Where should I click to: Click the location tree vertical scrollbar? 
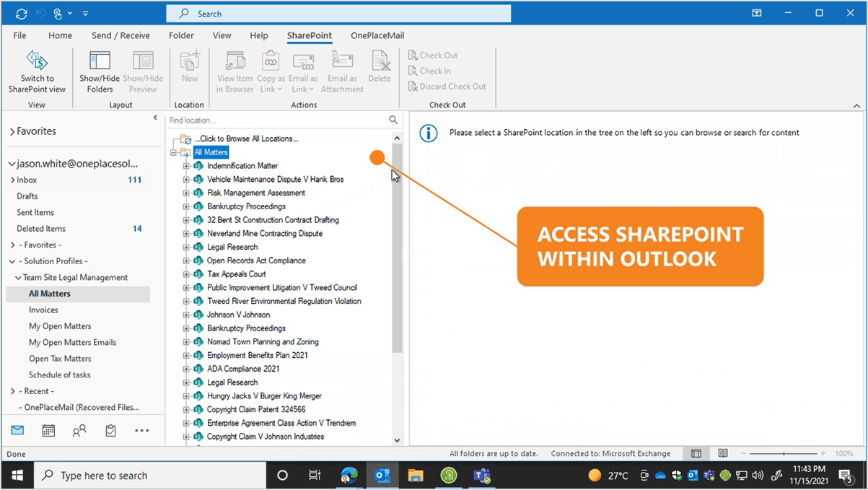pyautogui.click(x=397, y=248)
